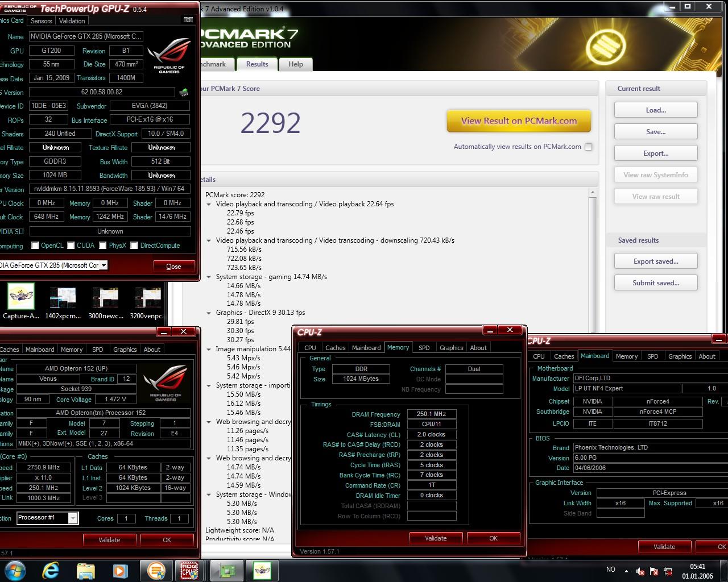This screenshot has width=728, height=582.
Task: Select 3200venpc desktop file thumbnail
Action: [x=147, y=302]
